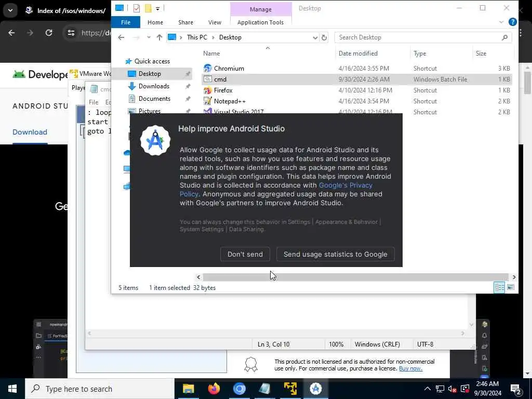The image size is (532, 399).
Task: Click the network tray icon
Action: coord(440,389)
